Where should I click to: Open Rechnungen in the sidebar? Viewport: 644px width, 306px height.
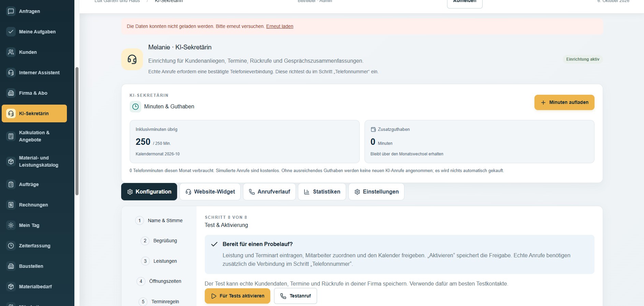click(x=34, y=205)
